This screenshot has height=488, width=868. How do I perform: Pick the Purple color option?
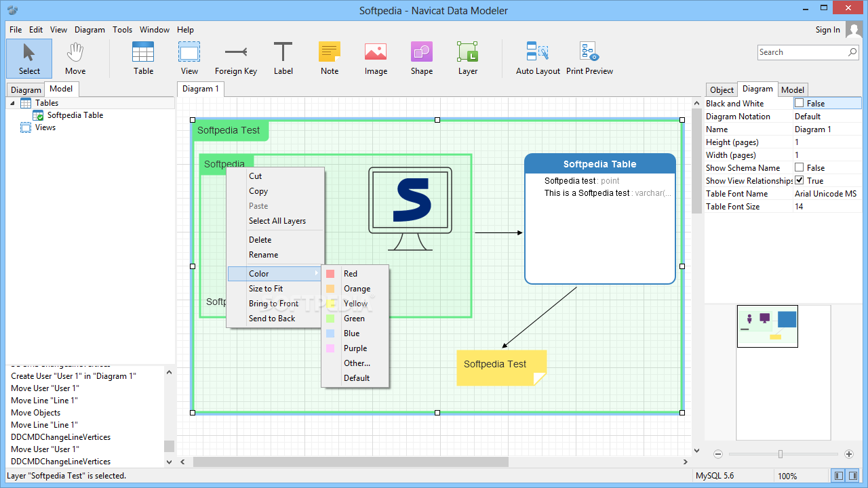(x=355, y=348)
